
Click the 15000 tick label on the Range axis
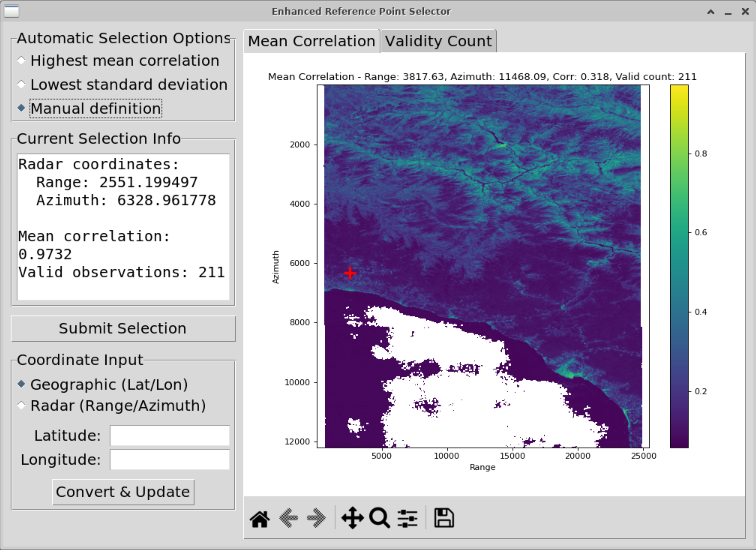(512, 456)
